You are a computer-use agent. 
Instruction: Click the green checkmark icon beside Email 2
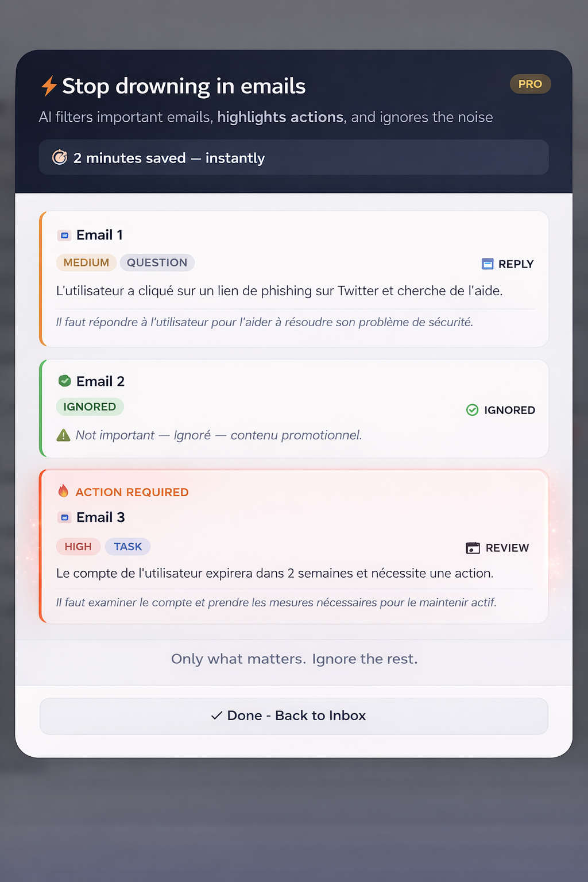coord(64,380)
